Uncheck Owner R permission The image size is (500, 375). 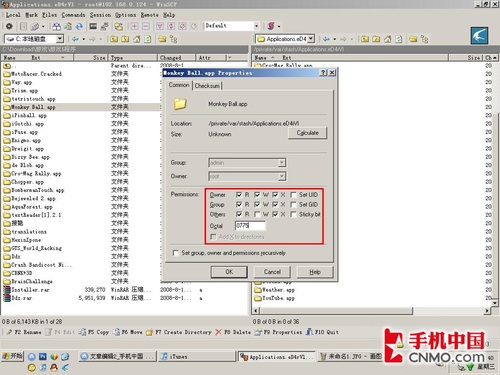tap(239, 194)
